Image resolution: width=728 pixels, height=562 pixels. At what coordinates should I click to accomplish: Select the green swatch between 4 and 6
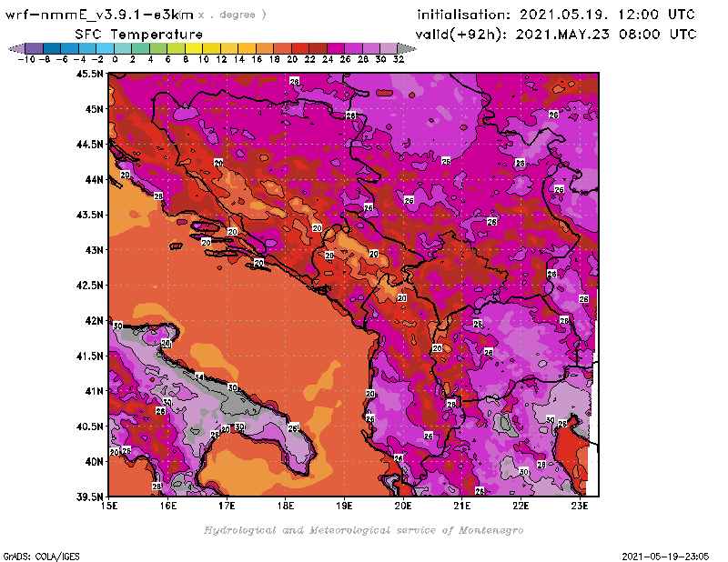[158, 48]
